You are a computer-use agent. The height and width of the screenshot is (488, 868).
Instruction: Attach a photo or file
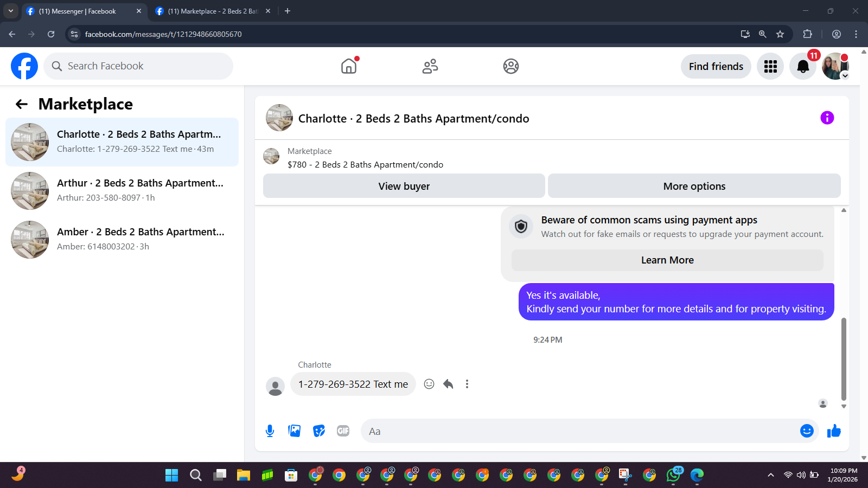click(295, 431)
